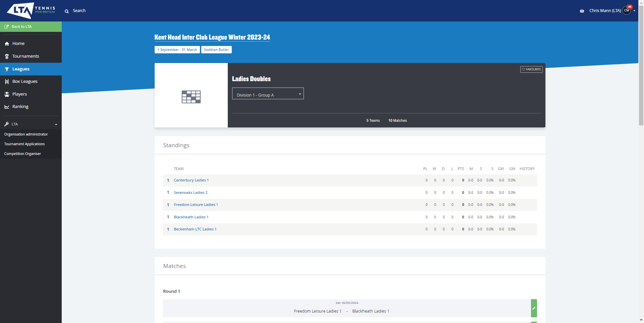The width and height of the screenshot is (644, 323).
Task: Go to Tournaments in the sidebar
Action: click(x=25, y=56)
